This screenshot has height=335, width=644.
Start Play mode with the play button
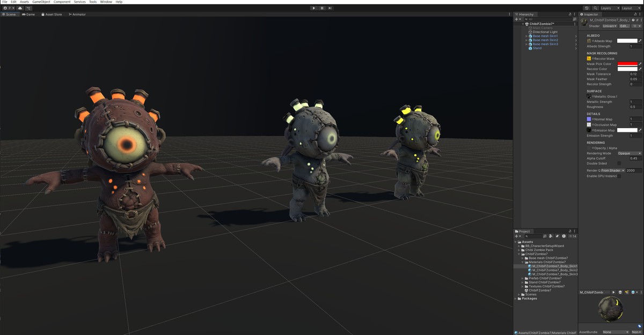pyautogui.click(x=314, y=8)
